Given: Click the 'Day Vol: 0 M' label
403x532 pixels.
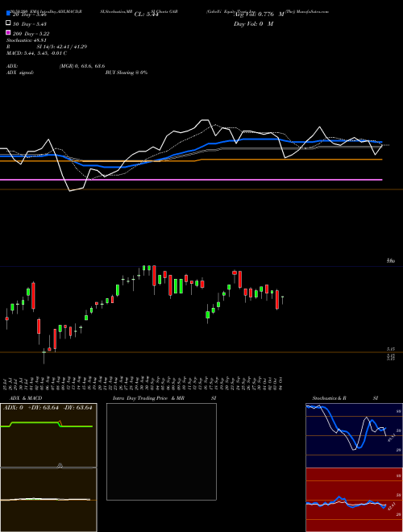Looking at the screenshot, I should (253, 23).
